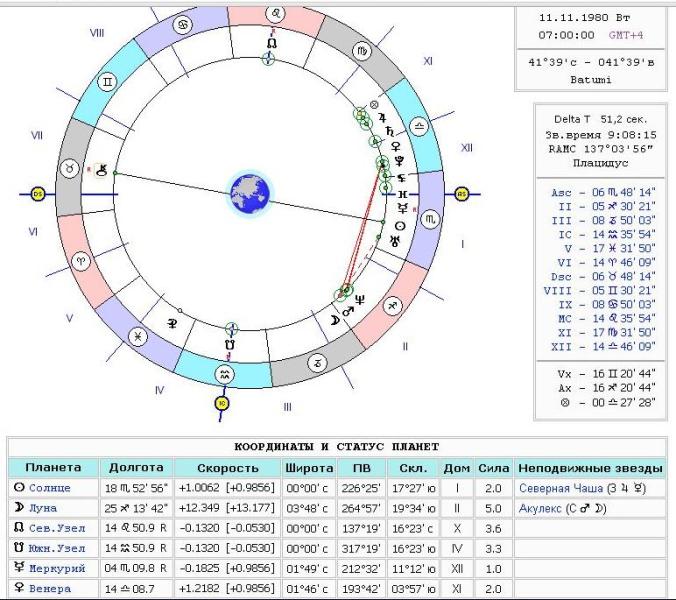Open the Меркурий planet link
The width and height of the screenshot is (676, 600).
57,569
